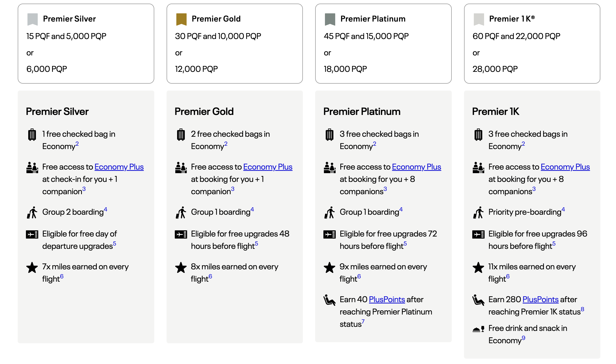Click the Premier Gold bookmark badge icon
616x364 pixels.
pyautogui.click(x=181, y=19)
